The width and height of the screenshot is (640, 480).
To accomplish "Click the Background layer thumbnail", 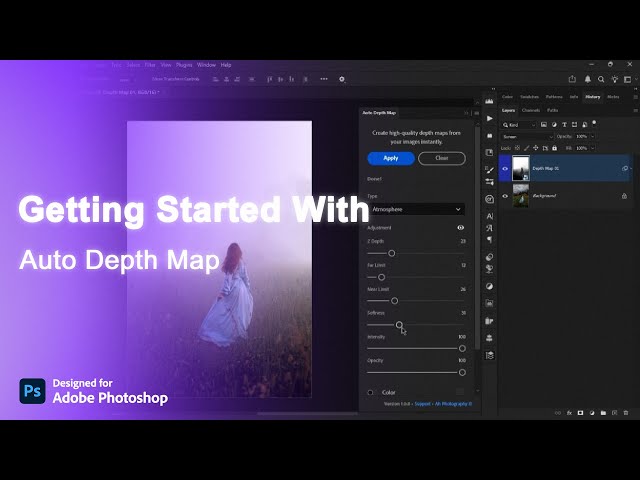I will pos(521,196).
